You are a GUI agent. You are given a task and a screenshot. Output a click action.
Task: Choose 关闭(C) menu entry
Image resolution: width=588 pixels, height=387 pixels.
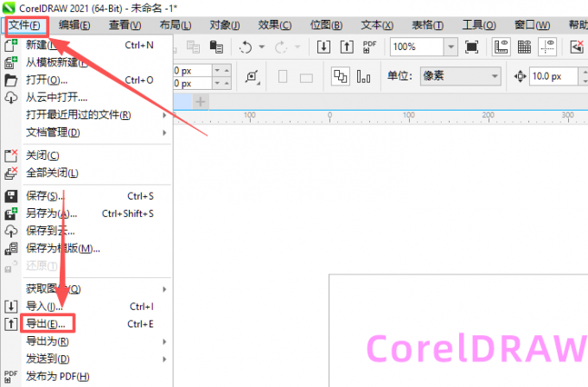click(x=88, y=155)
